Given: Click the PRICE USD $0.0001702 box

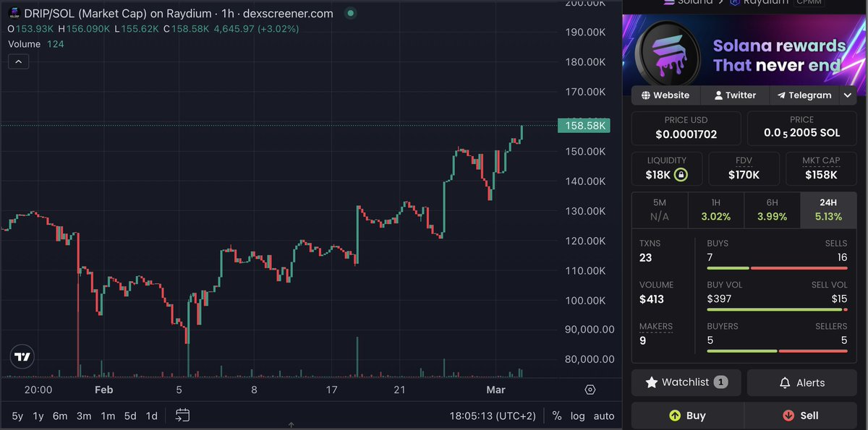Looking at the screenshot, I should click(x=686, y=128).
